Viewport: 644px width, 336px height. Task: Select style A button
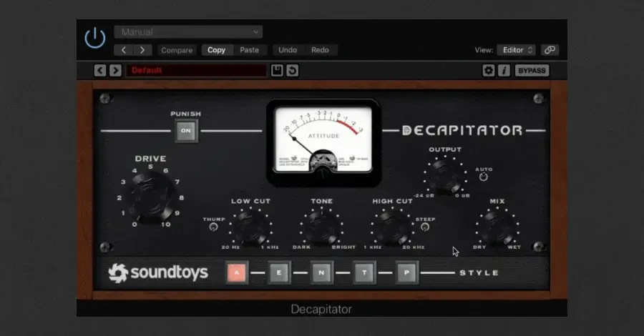point(237,272)
